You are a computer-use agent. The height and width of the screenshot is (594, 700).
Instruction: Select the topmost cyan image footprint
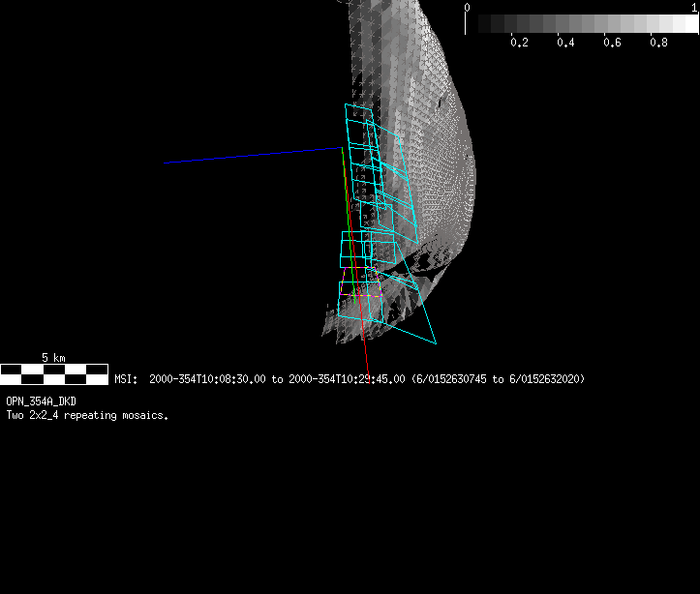[360, 113]
